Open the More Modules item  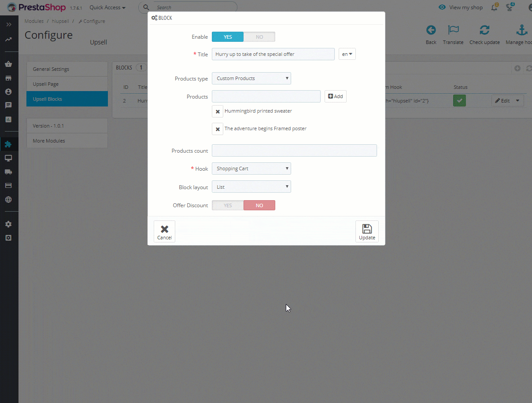tap(67, 141)
